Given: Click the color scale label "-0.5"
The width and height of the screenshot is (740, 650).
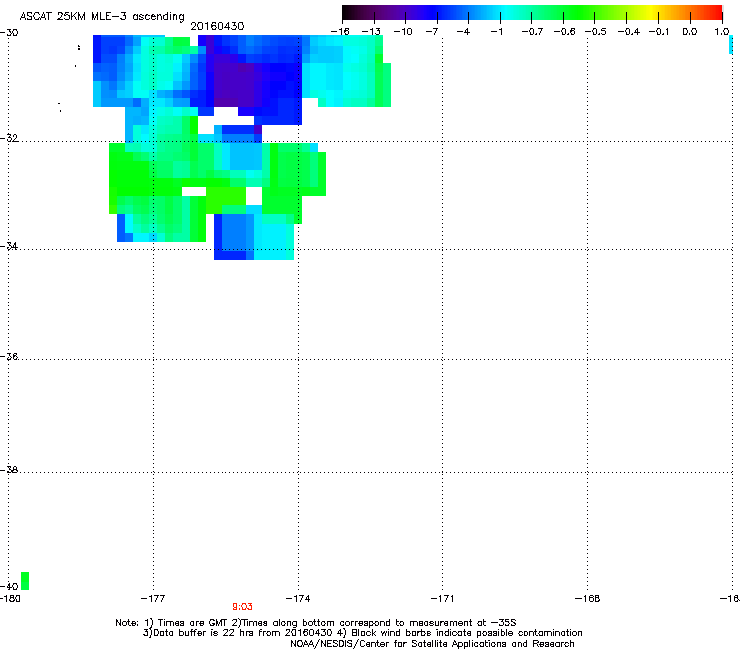Looking at the screenshot, I should tap(596, 32).
